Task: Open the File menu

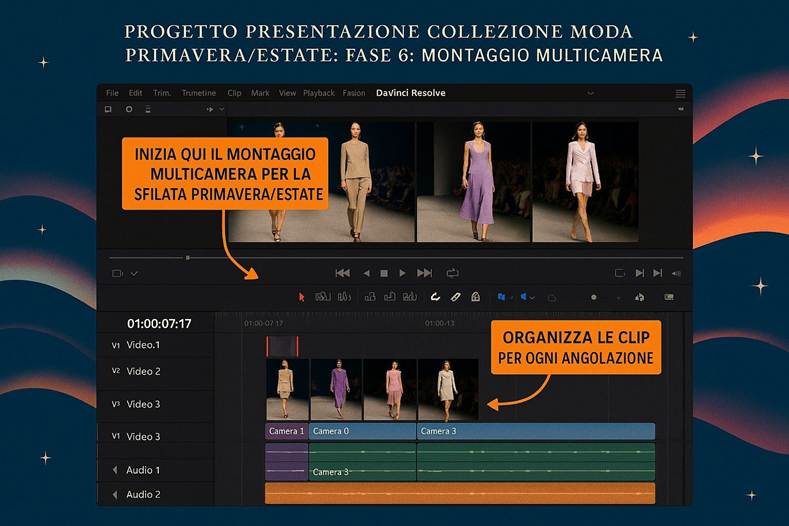Action: (112, 93)
